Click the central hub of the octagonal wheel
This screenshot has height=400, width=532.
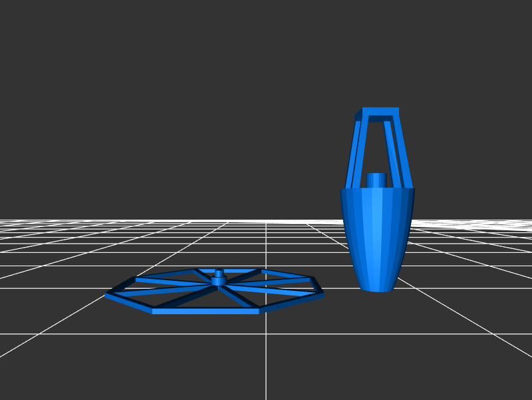pos(218,282)
